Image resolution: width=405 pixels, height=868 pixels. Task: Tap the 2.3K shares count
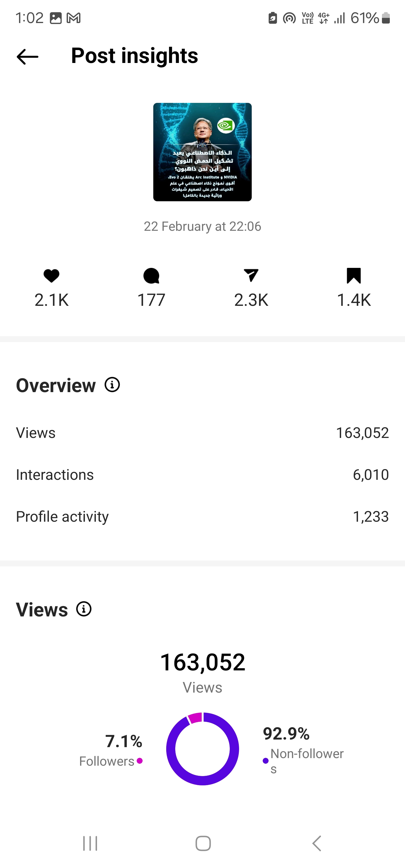click(x=251, y=300)
